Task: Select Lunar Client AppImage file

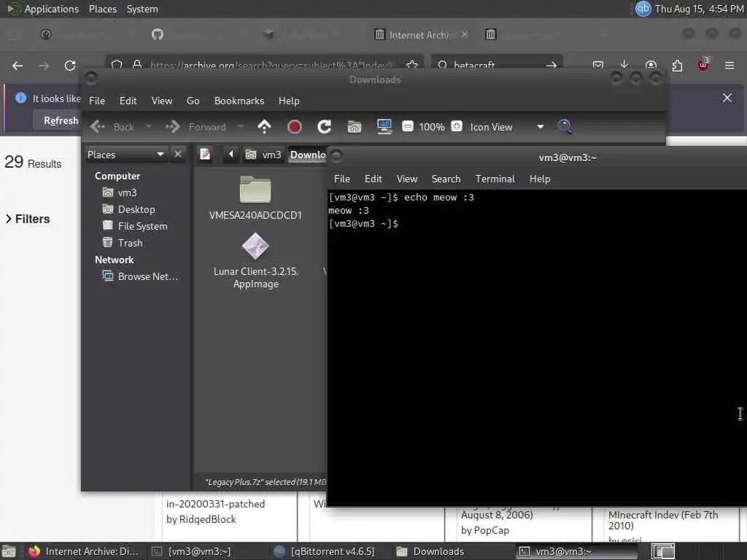Action: (x=256, y=261)
